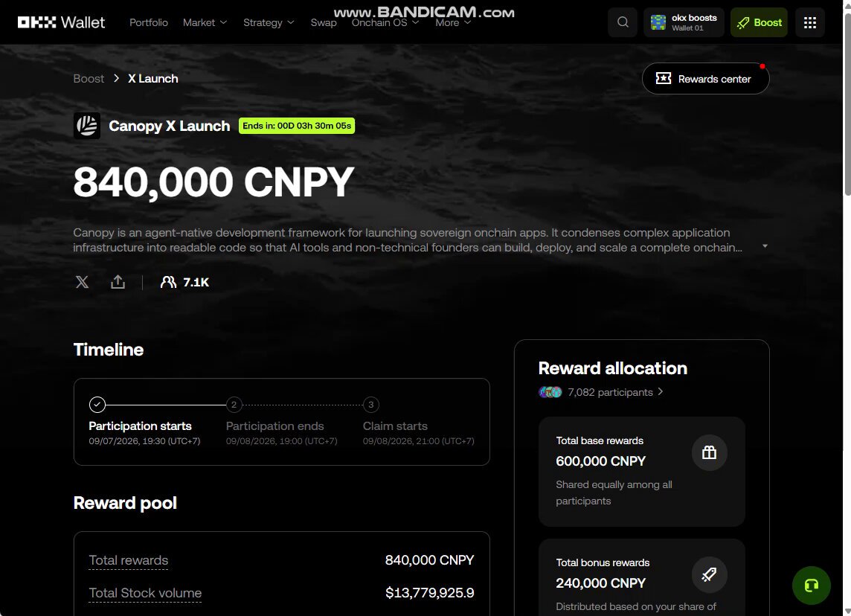
Task: Go to the Swap page
Action: tap(324, 22)
